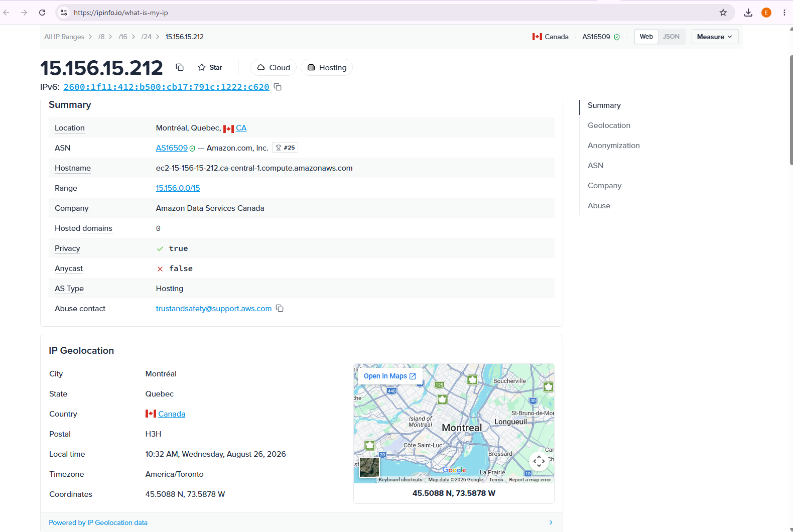Open the 15.156.0.0/15 range link

(x=178, y=188)
